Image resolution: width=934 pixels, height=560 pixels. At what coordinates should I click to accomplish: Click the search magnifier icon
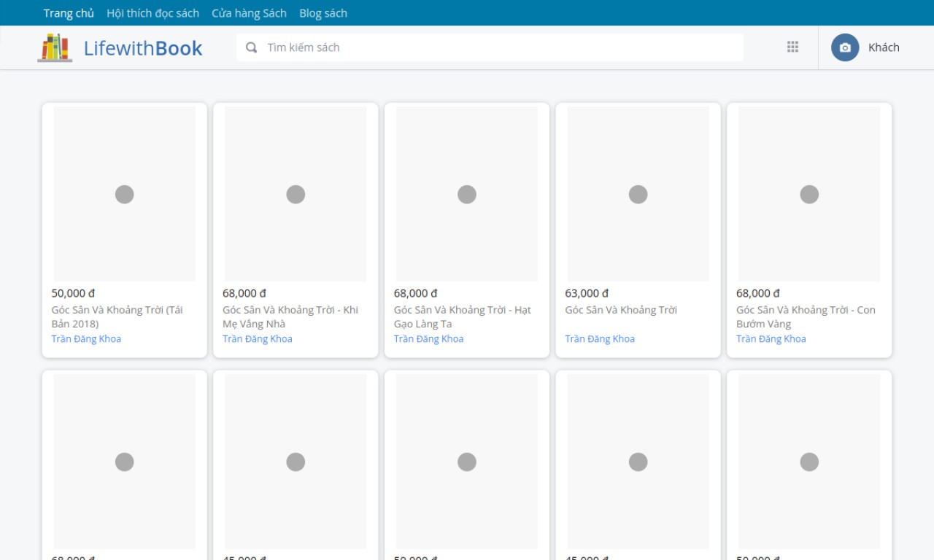tap(252, 47)
